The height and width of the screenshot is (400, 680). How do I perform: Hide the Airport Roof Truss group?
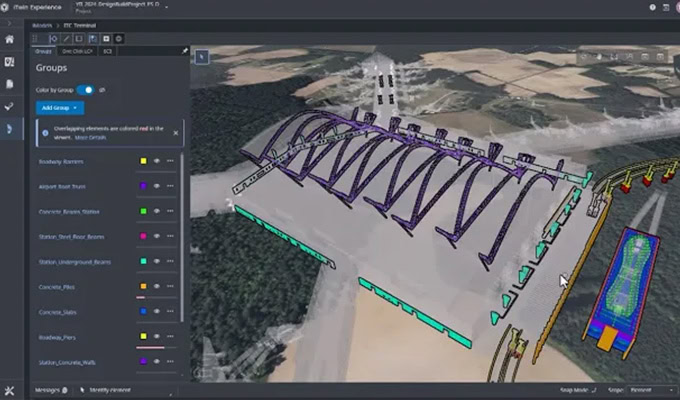[157, 186]
